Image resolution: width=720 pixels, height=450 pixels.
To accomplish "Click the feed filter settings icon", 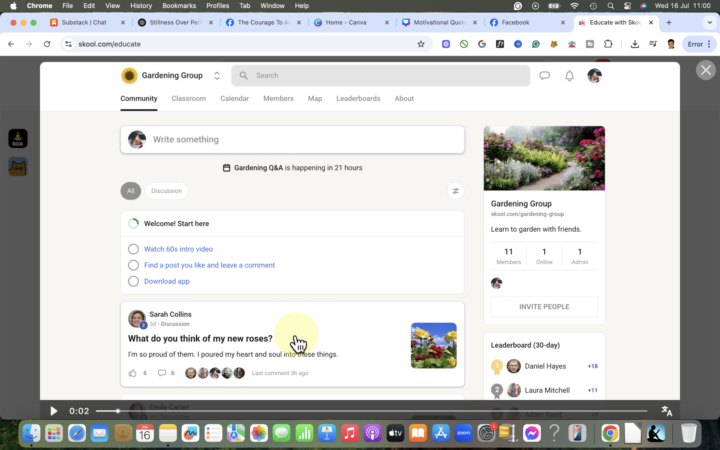I will [456, 191].
